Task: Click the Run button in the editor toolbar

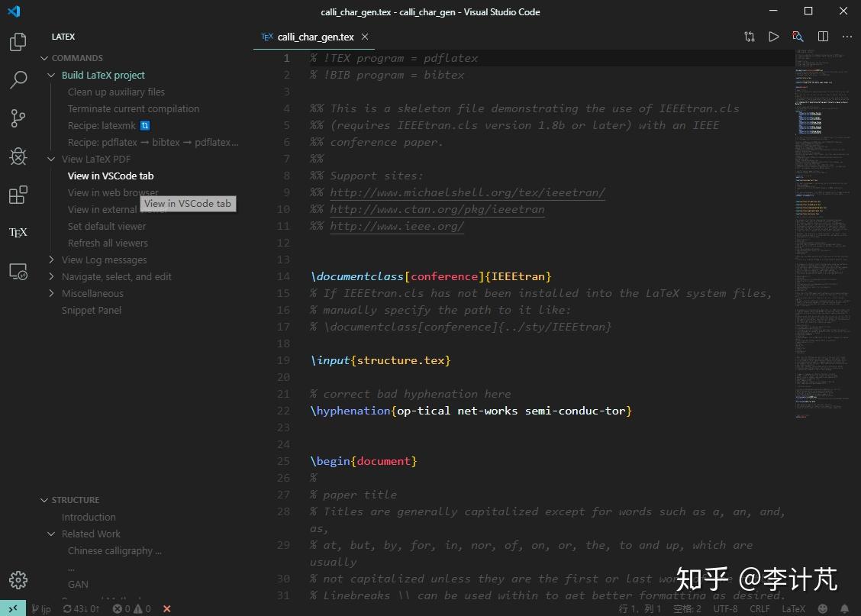Action: (773, 36)
